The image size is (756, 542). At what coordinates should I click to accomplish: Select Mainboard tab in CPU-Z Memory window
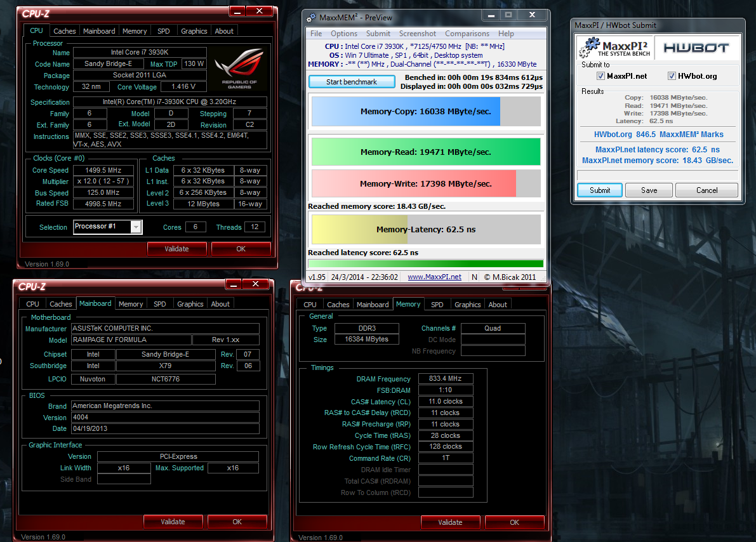(372, 304)
